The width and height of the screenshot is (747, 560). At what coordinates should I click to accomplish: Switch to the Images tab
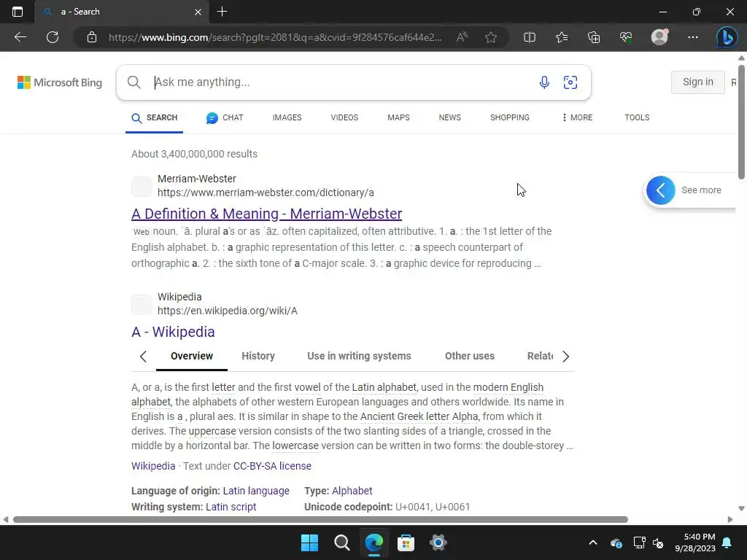pos(287,117)
